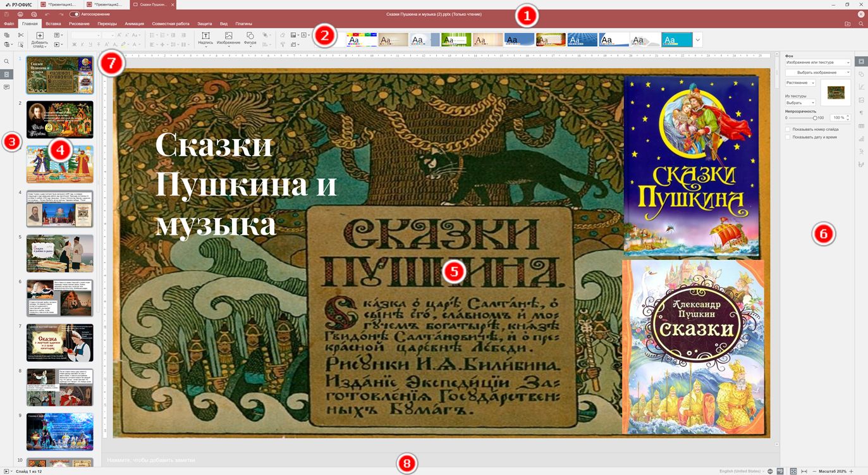Click the Print icon in the quick access bar
Image resolution: width=868 pixels, height=475 pixels.
(x=20, y=14)
